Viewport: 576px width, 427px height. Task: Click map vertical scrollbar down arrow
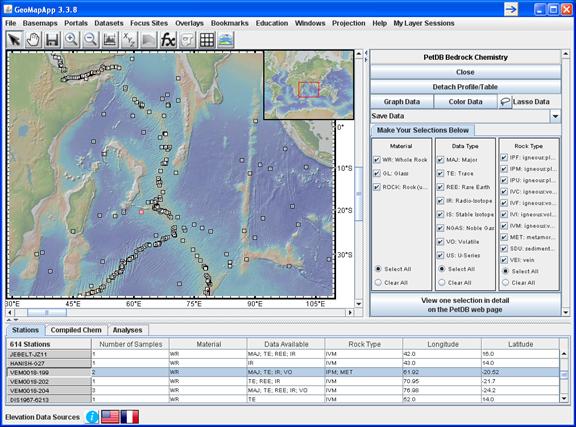pyautogui.click(x=359, y=304)
